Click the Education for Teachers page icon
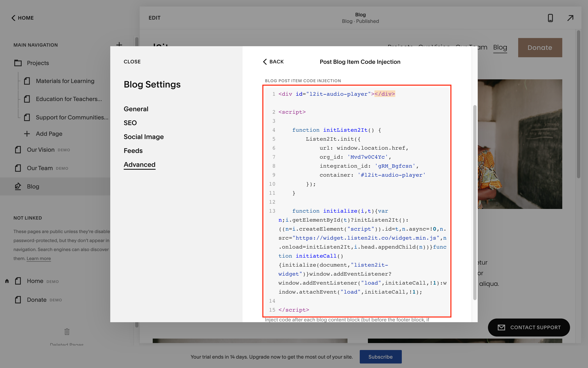588x368 pixels. 27,99
